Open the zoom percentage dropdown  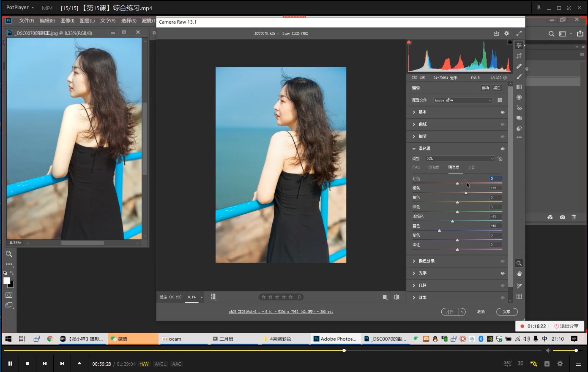tap(202, 297)
